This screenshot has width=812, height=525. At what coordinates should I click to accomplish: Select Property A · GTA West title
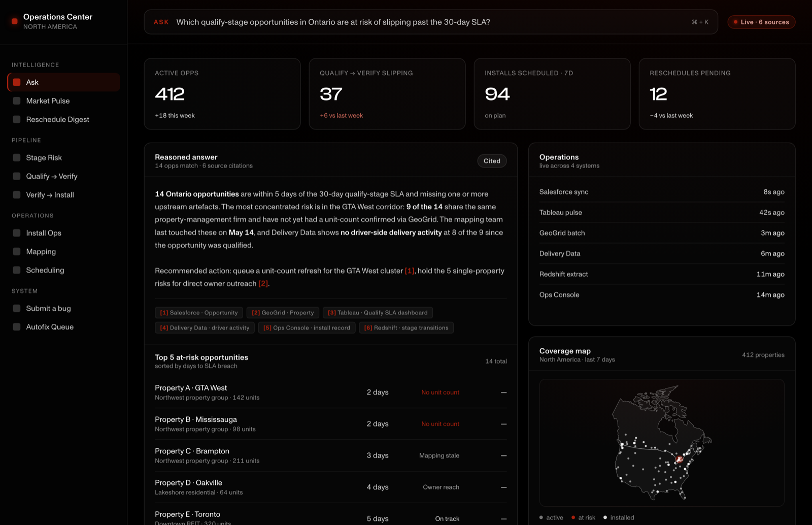pos(191,388)
